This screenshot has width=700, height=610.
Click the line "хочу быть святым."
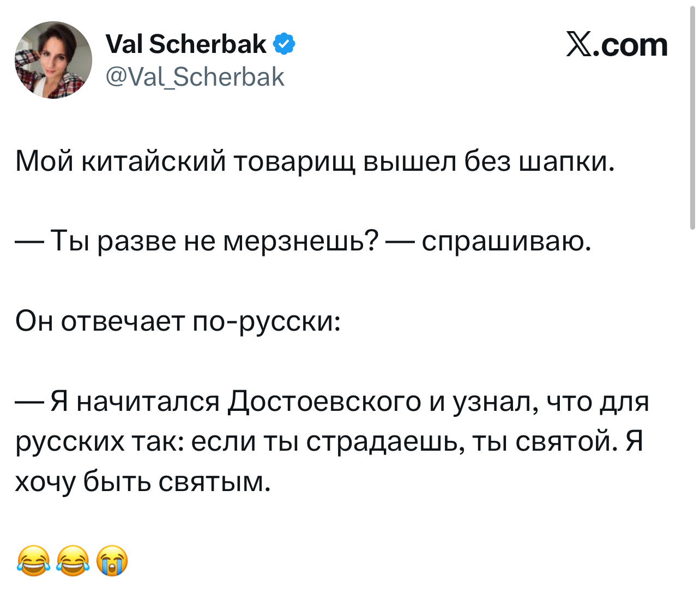point(143,481)
